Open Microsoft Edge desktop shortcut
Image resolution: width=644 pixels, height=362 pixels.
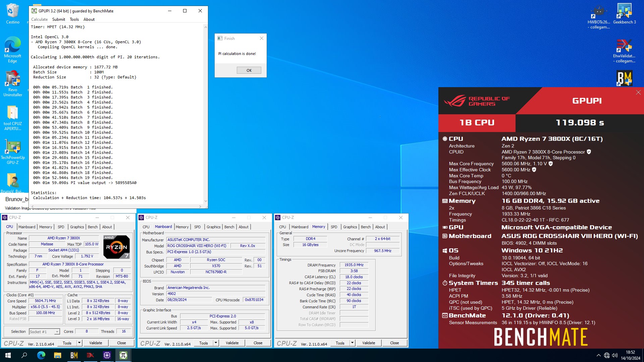tap(12, 49)
